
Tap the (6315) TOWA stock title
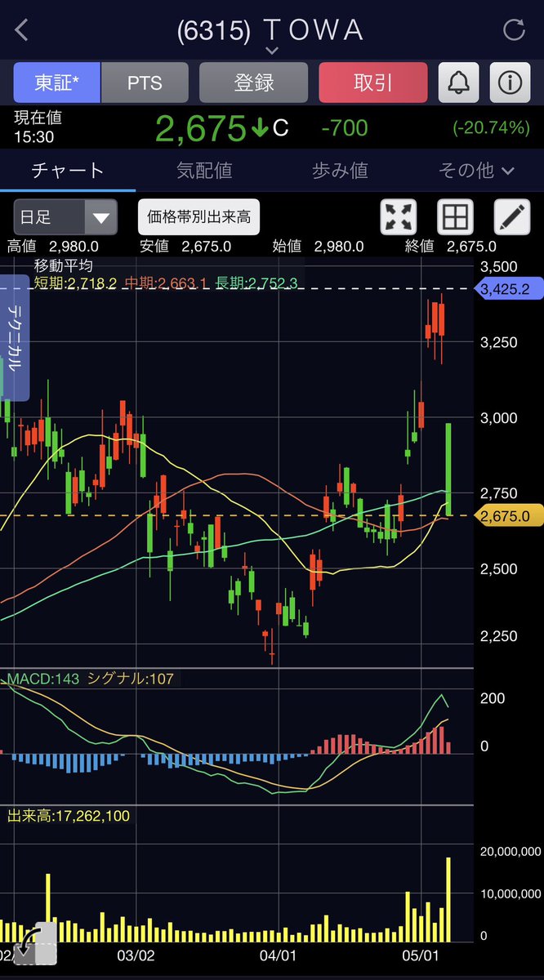(x=270, y=30)
